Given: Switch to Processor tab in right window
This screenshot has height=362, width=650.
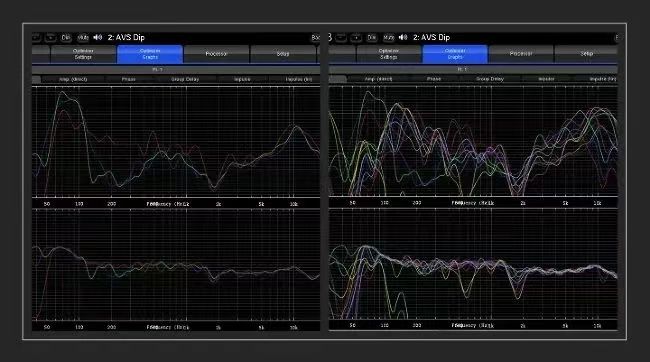Looking at the screenshot, I should coord(521,54).
